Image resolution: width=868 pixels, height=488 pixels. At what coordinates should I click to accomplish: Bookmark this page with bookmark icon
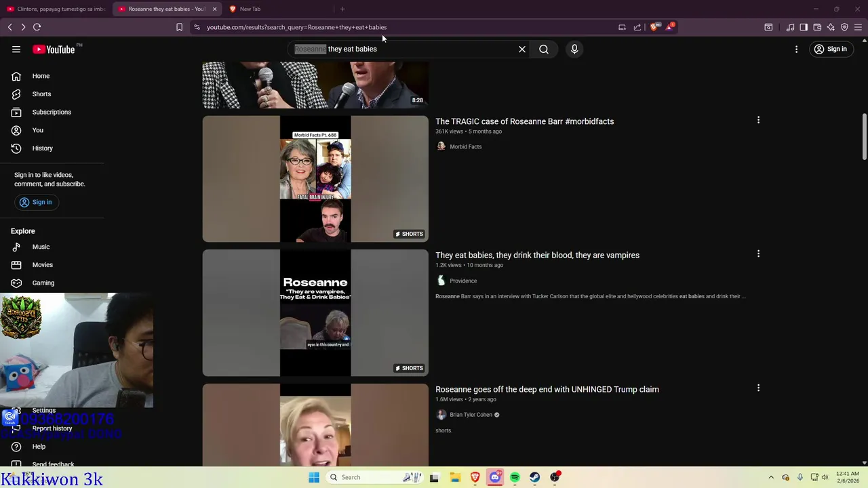(x=179, y=27)
